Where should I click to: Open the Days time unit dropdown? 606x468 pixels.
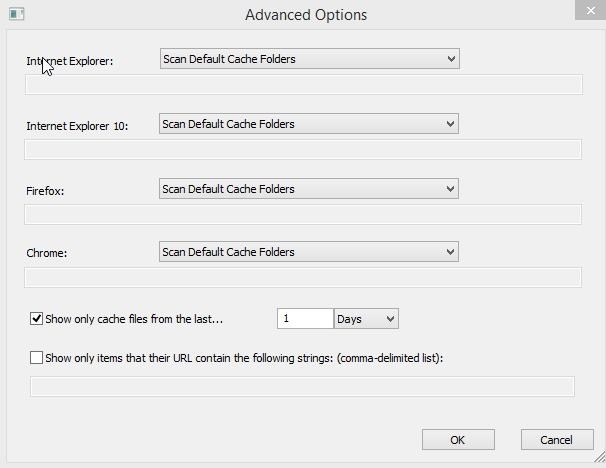coord(366,319)
